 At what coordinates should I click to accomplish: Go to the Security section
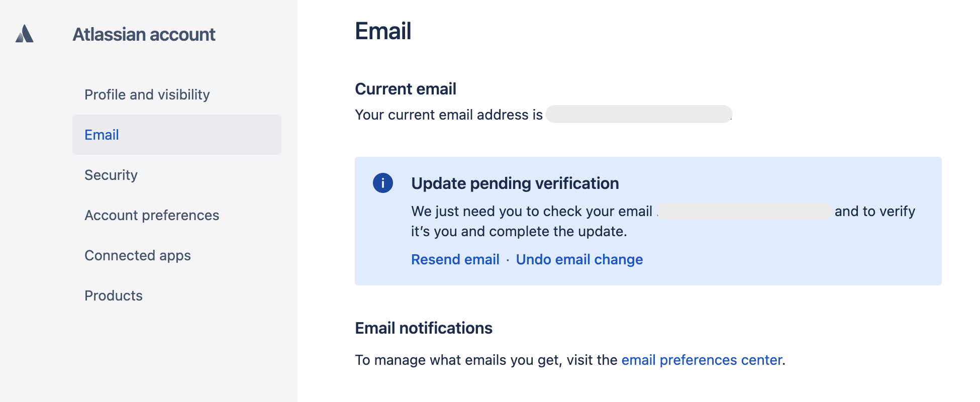(x=111, y=175)
